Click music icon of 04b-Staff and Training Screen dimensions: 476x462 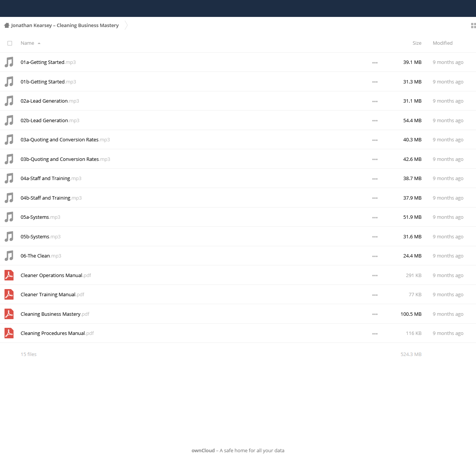pos(9,198)
